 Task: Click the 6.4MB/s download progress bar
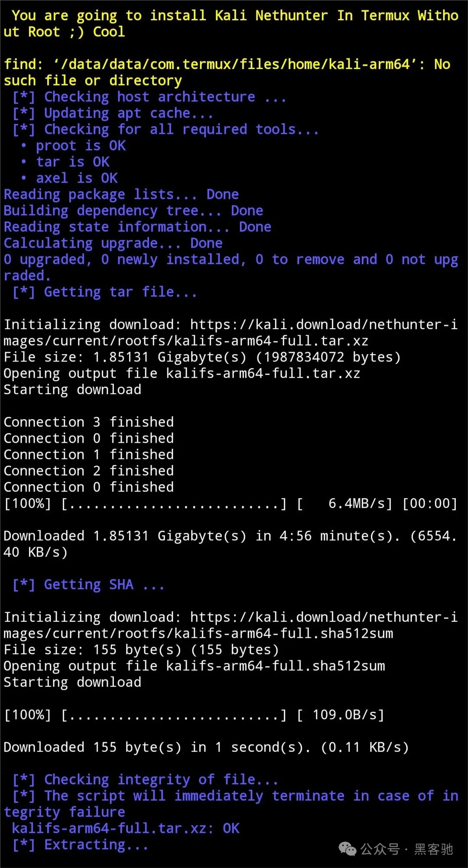tap(231, 503)
